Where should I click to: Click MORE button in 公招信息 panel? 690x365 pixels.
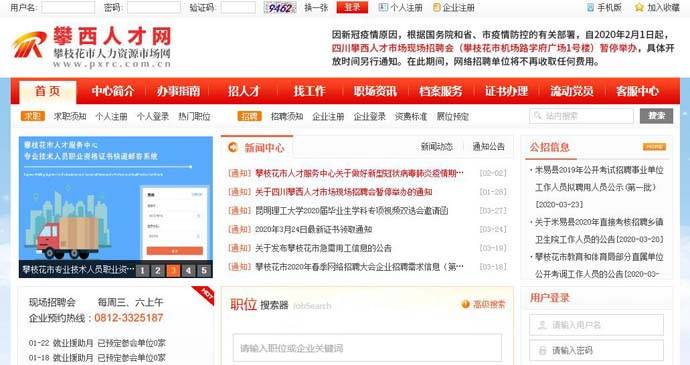[654, 147]
